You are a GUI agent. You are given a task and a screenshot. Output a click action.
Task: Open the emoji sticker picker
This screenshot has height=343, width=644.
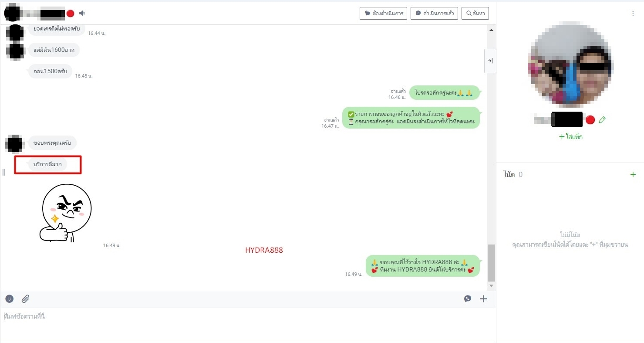[10, 299]
